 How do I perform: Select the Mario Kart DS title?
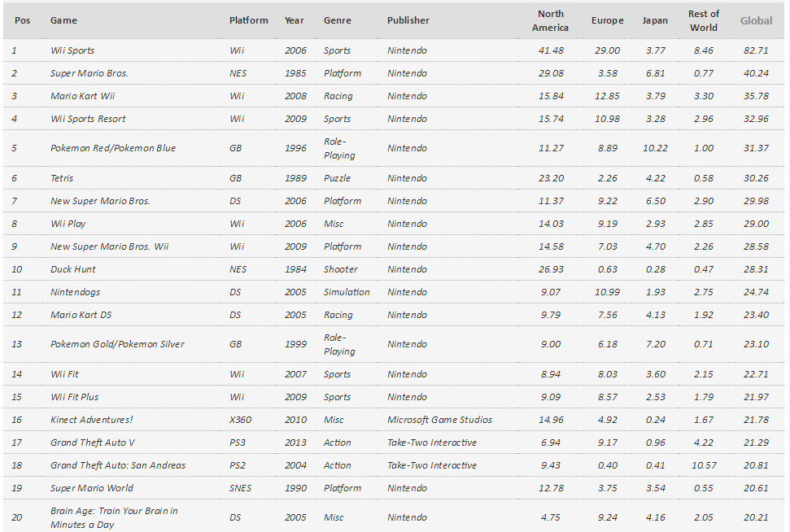click(x=81, y=315)
